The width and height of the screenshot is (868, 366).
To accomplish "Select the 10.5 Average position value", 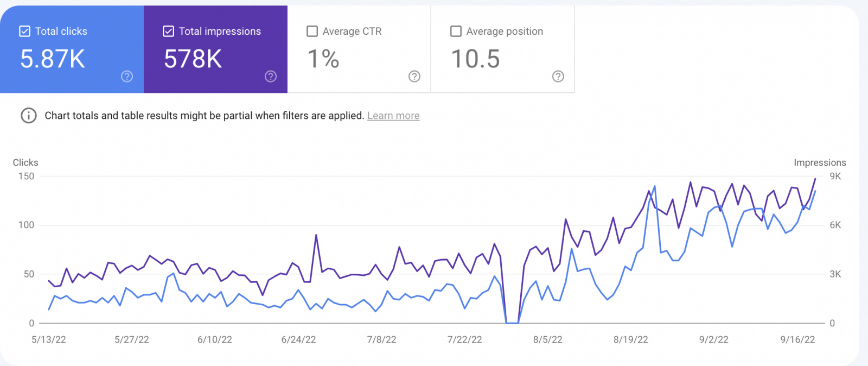I will click(475, 59).
